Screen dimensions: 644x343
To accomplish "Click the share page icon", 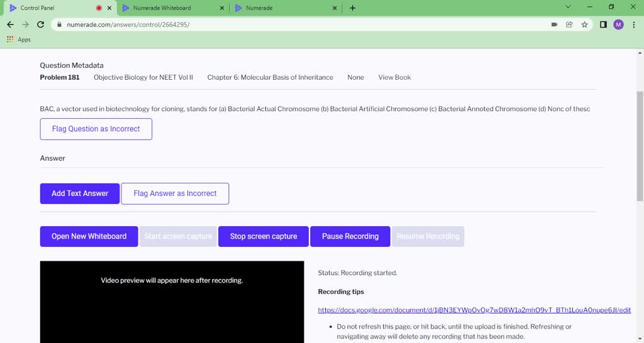I will coord(569,24).
